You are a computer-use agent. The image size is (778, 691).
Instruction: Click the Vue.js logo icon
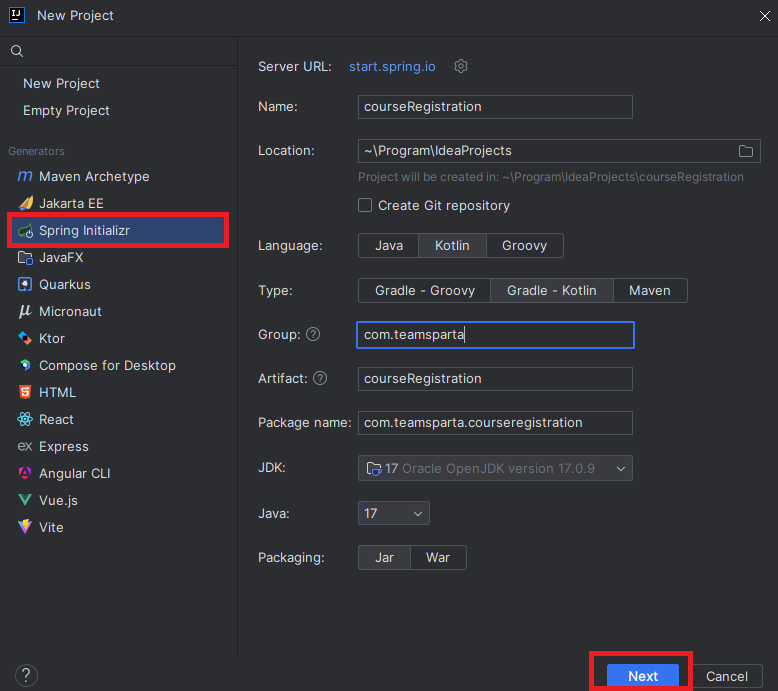pyautogui.click(x=25, y=500)
